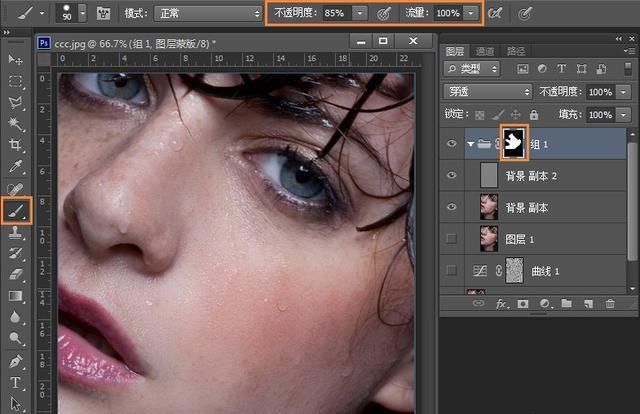
Task: Filter layers by adjustment layer icon
Action: (542, 69)
